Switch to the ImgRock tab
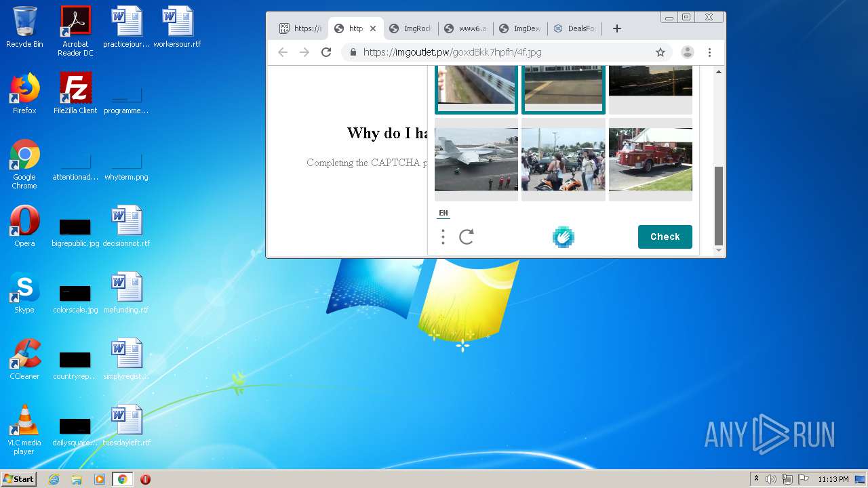 click(411, 28)
